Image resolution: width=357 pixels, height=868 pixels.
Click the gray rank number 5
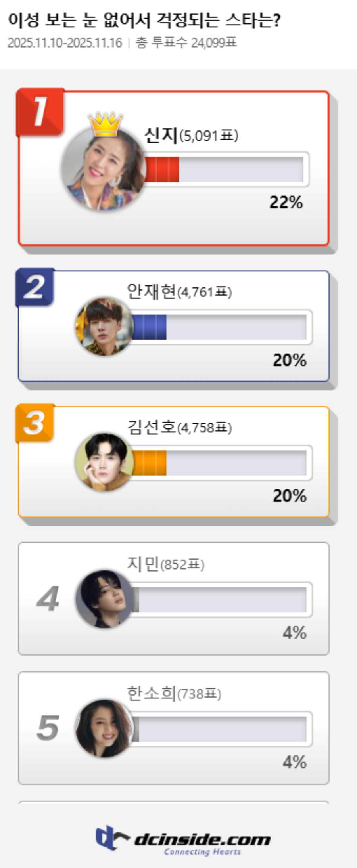(48, 728)
